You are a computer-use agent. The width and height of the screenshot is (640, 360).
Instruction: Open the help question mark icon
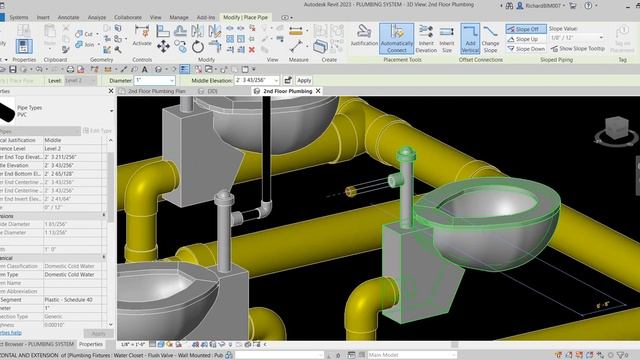coord(588,6)
